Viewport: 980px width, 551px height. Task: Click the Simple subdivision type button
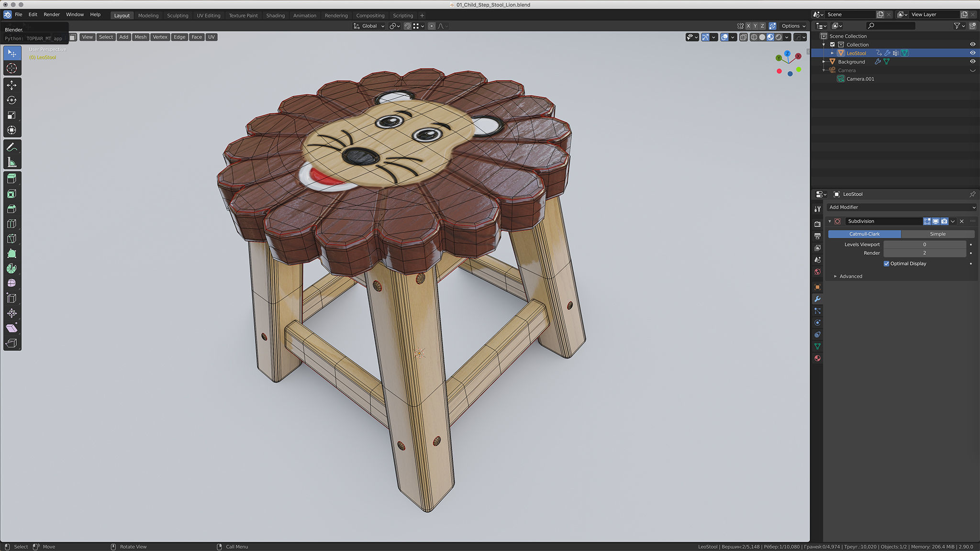coord(937,234)
